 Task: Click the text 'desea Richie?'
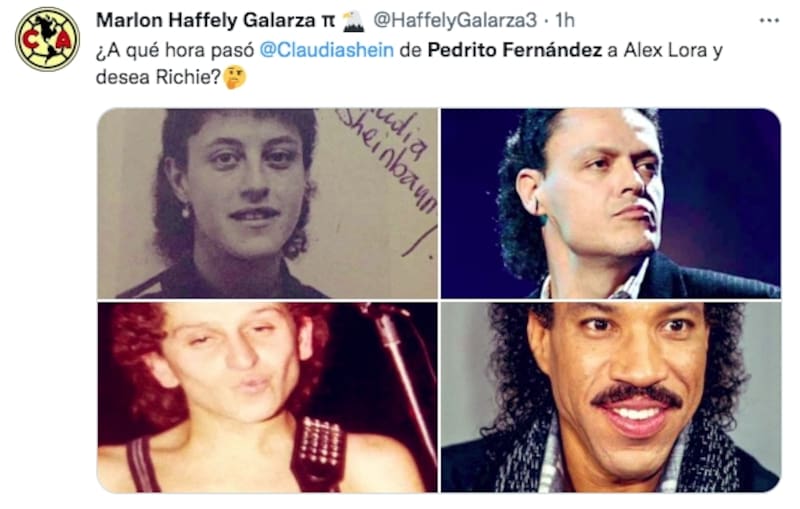coord(159,78)
